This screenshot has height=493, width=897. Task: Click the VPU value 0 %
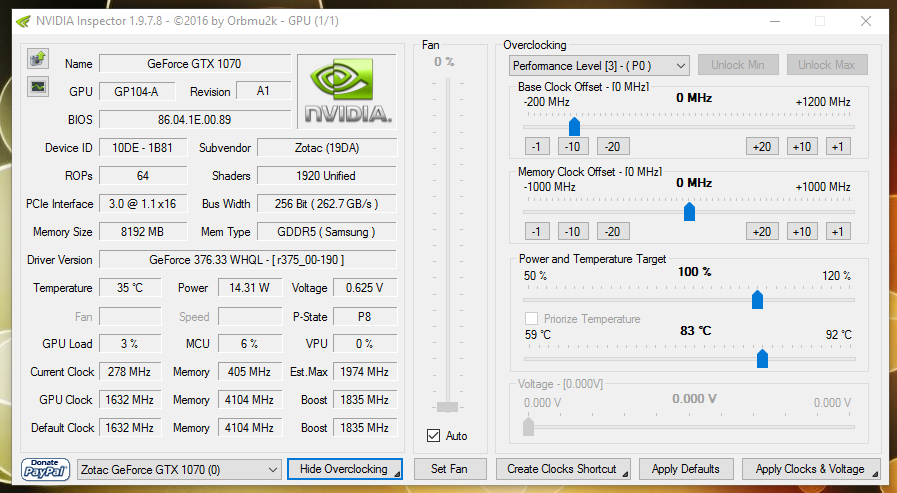click(x=364, y=344)
